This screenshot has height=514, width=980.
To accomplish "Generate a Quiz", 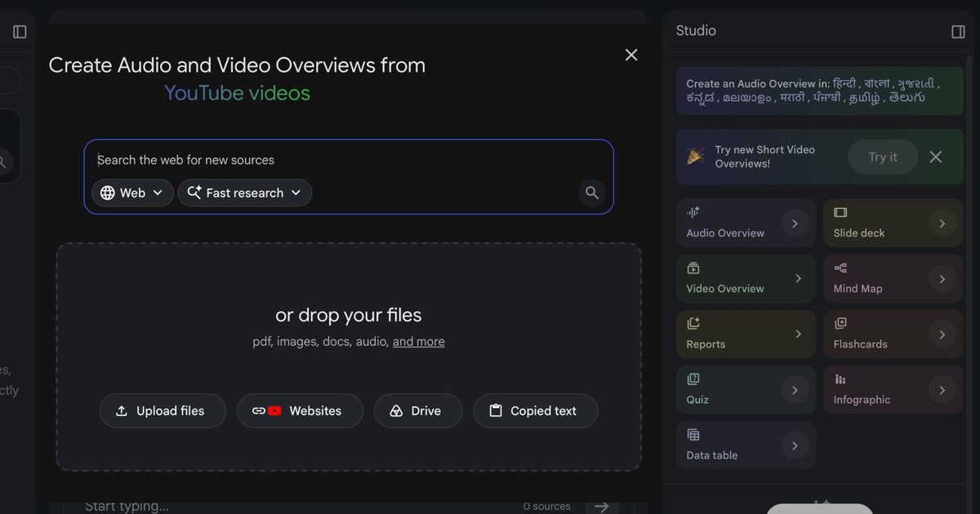I will pyautogui.click(x=746, y=389).
